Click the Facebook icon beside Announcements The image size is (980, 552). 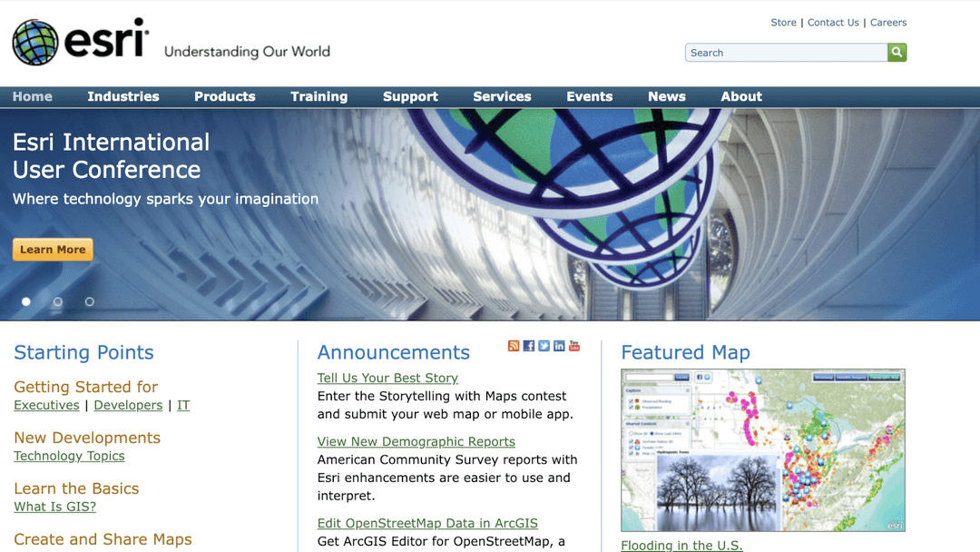tap(529, 346)
